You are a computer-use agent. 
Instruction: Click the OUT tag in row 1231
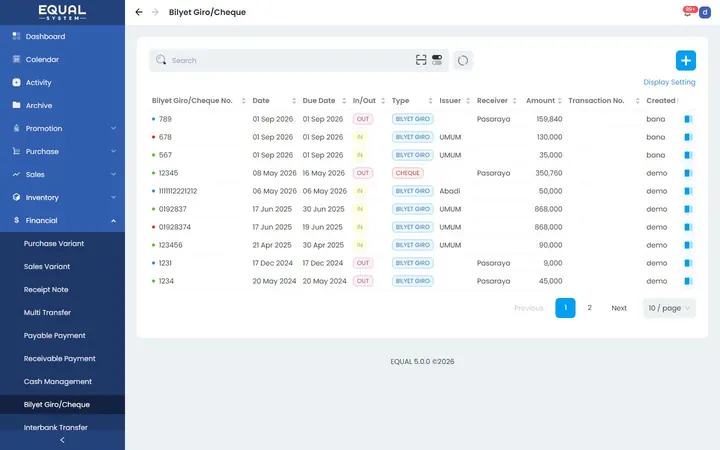click(363, 263)
